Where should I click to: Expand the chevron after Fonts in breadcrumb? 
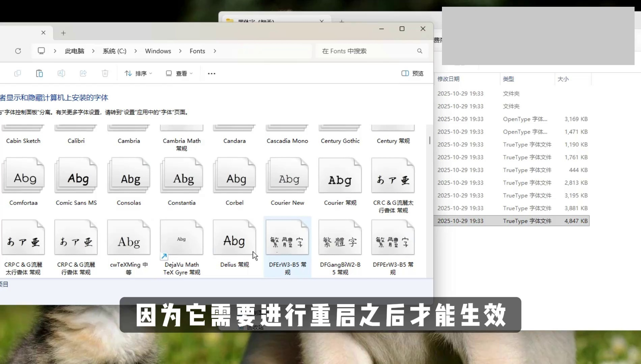(215, 51)
